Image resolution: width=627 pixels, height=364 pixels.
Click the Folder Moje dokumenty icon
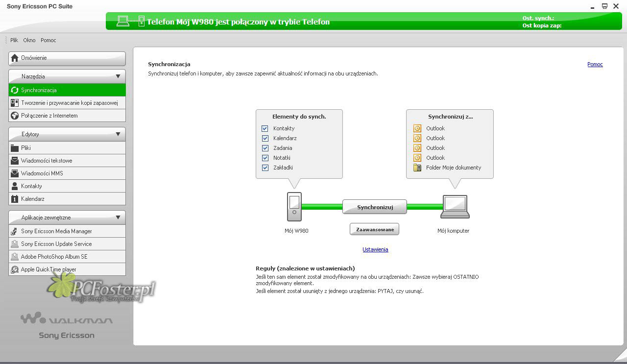pyautogui.click(x=417, y=168)
